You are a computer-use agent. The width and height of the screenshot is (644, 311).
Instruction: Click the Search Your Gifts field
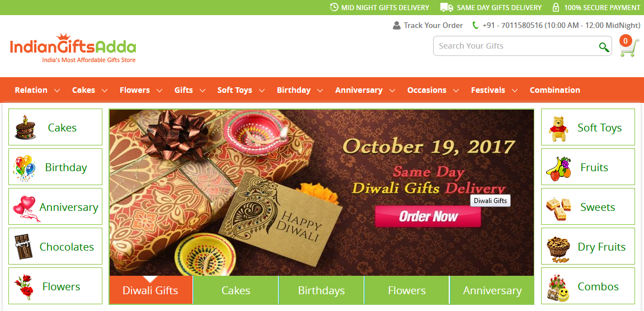click(515, 46)
